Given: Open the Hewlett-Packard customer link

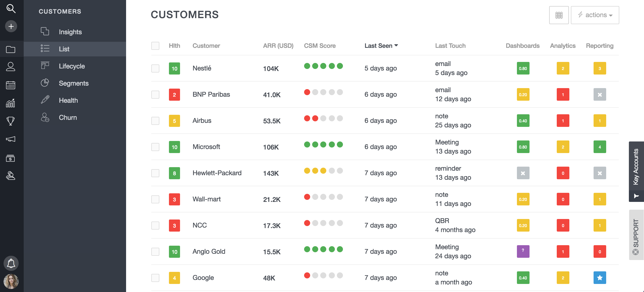Looking at the screenshot, I should click(x=217, y=173).
